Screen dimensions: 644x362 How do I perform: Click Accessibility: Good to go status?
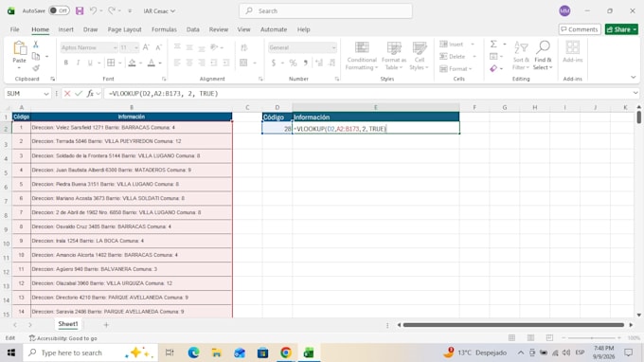63,338
